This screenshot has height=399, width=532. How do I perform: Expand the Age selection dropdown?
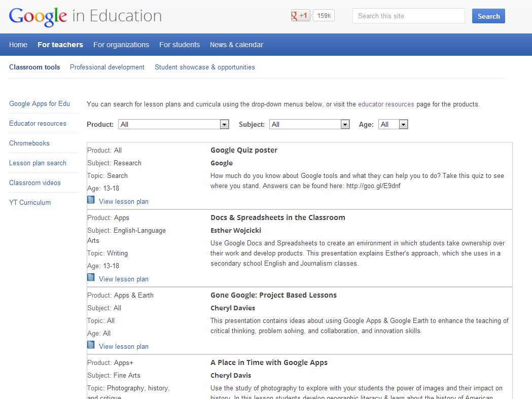tap(403, 124)
